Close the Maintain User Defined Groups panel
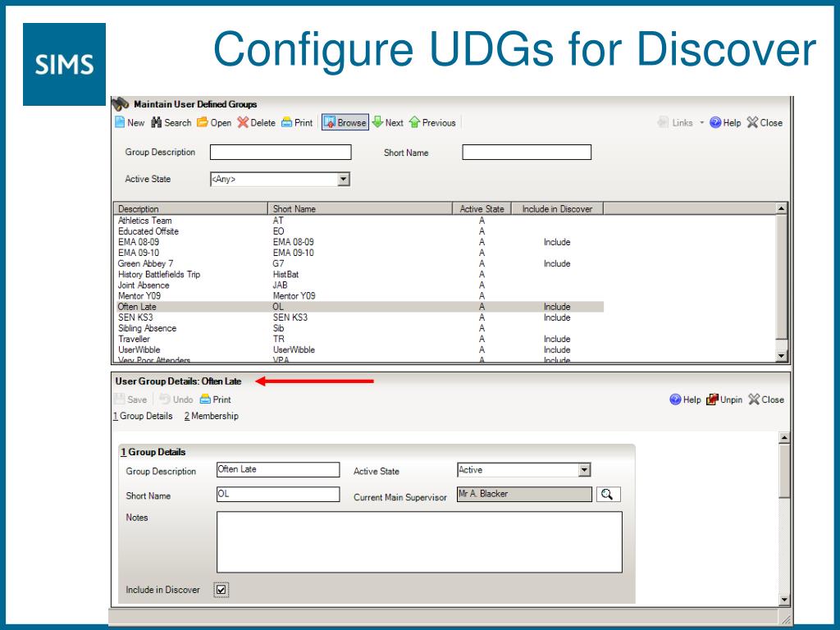This screenshot has height=630, width=840. (x=765, y=123)
